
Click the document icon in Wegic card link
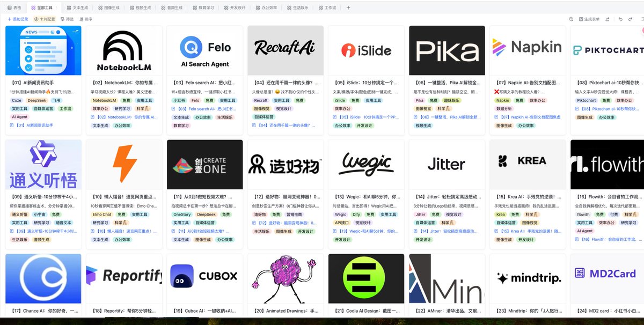click(x=335, y=231)
